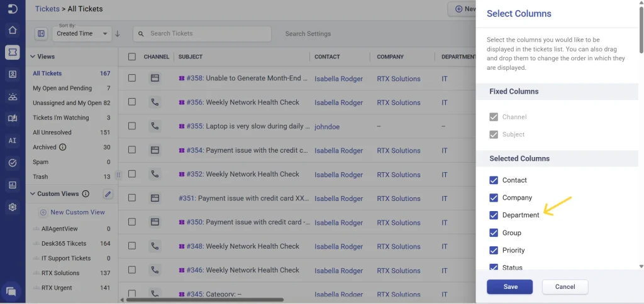644x304 pixels.
Task: Open the chat bubble icon at bottom-left
Action: click(x=11, y=291)
